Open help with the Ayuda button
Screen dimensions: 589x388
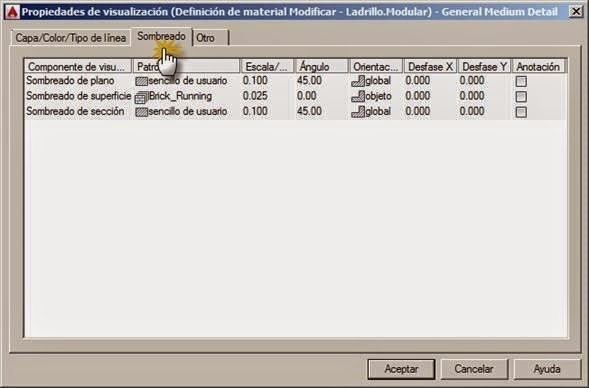tap(547, 369)
